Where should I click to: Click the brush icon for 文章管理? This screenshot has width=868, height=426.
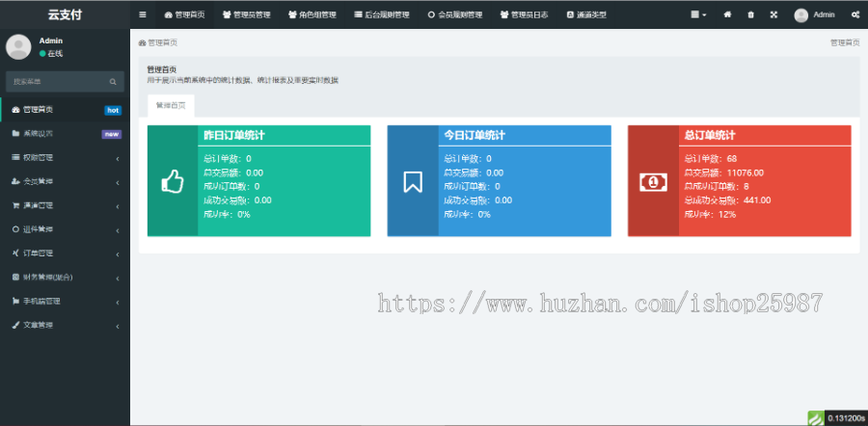pos(15,326)
